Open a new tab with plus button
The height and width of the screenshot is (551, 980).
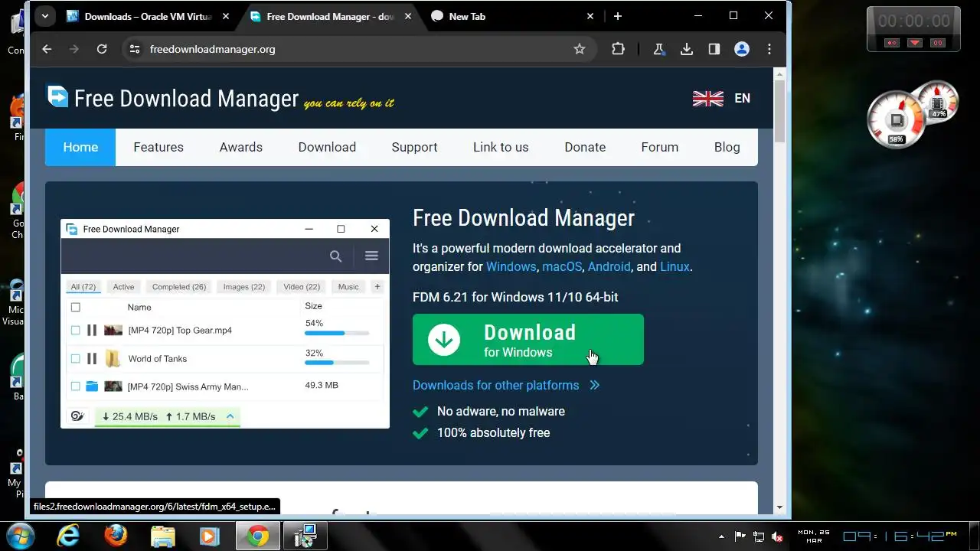pos(618,16)
